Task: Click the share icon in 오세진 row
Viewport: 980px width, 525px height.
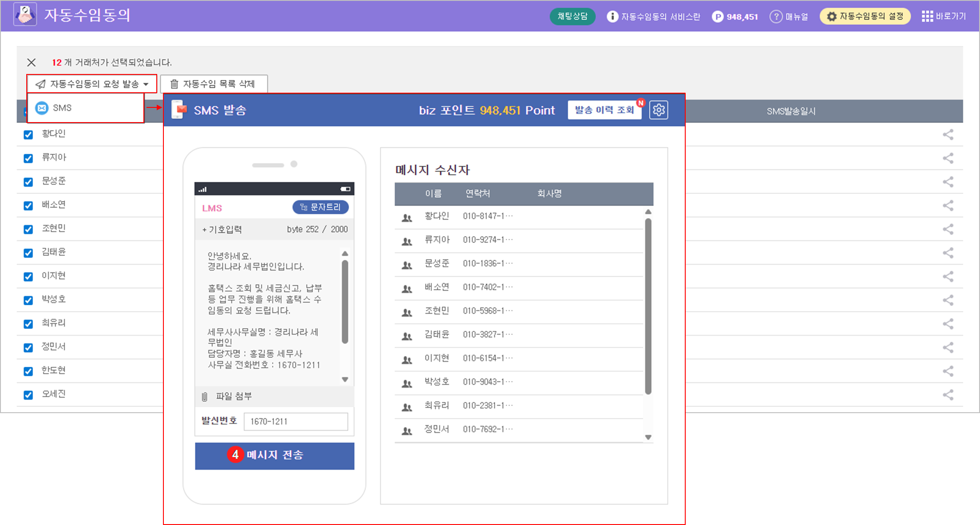Action: coord(948,395)
